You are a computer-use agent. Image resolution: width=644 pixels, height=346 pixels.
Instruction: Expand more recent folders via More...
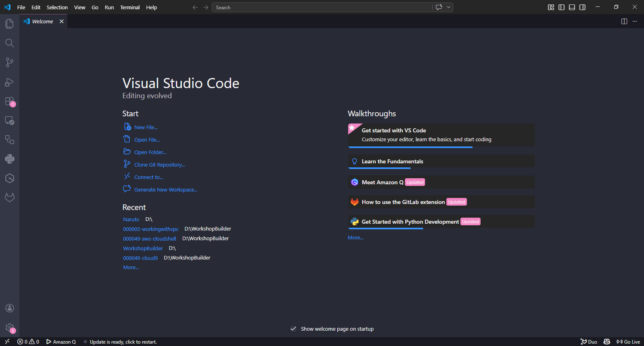pos(131,268)
